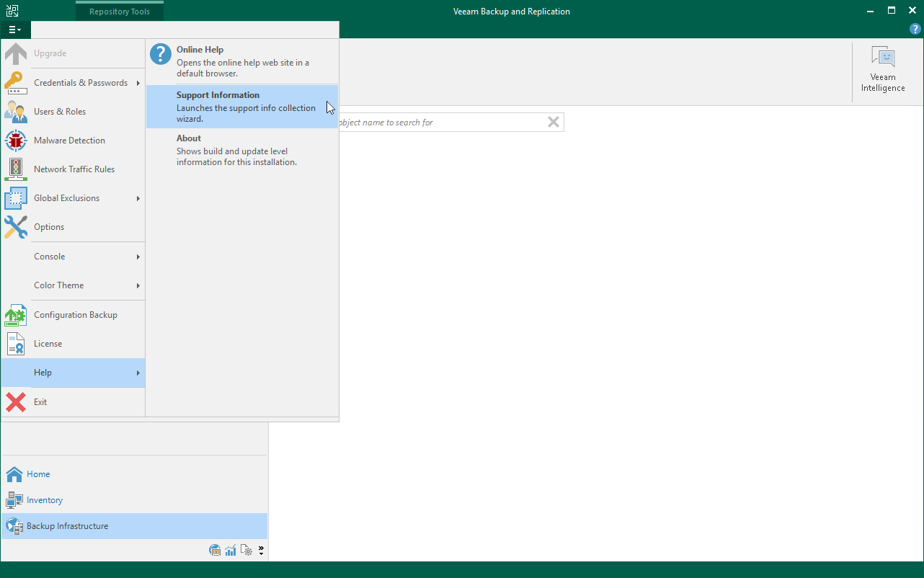Image resolution: width=924 pixels, height=578 pixels.
Task: Click the Inventory icon in the navigation pane
Action: pos(14,500)
